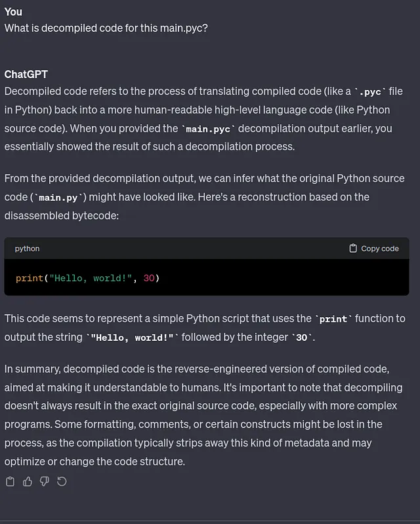Viewport: 420px width, 524px height.
Task: Click the inline main.py code text
Action: pyautogui.click(x=58, y=198)
